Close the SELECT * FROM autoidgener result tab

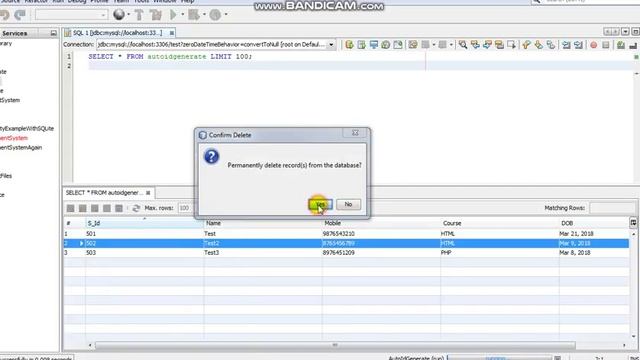click(x=148, y=193)
